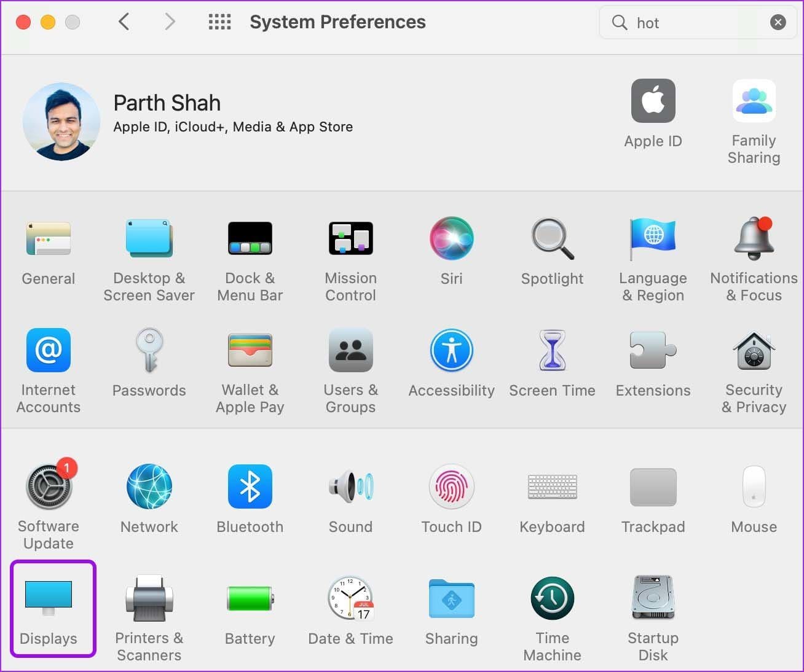Go back using the back arrow

click(124, 22)
